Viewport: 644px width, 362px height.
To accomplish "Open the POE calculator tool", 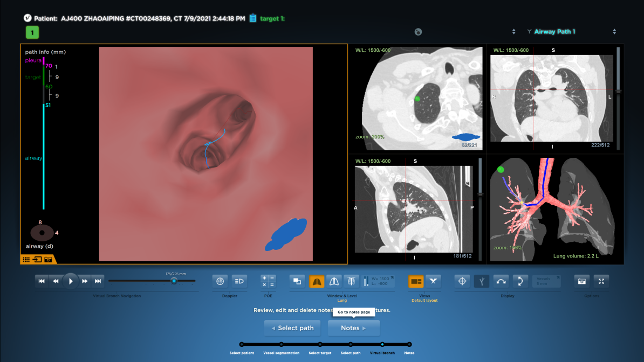I will 268,281.
